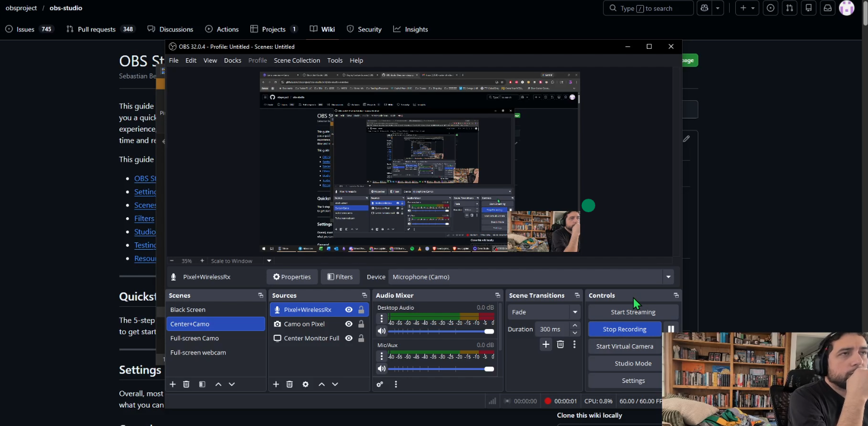The width and height of the screenshot is (868, 426).
Task: Open the Tools menu in OBS
Action: tap(335, 60)
